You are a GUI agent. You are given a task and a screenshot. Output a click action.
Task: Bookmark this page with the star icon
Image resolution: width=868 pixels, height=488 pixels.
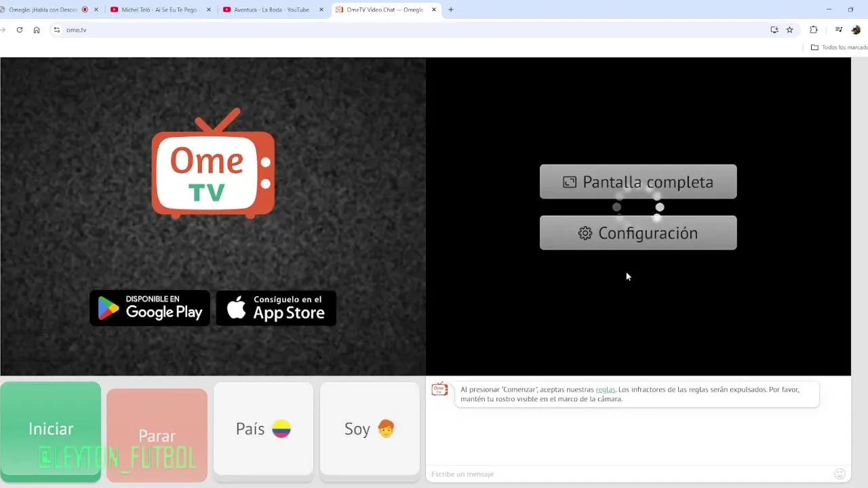[x=790, y=30]
